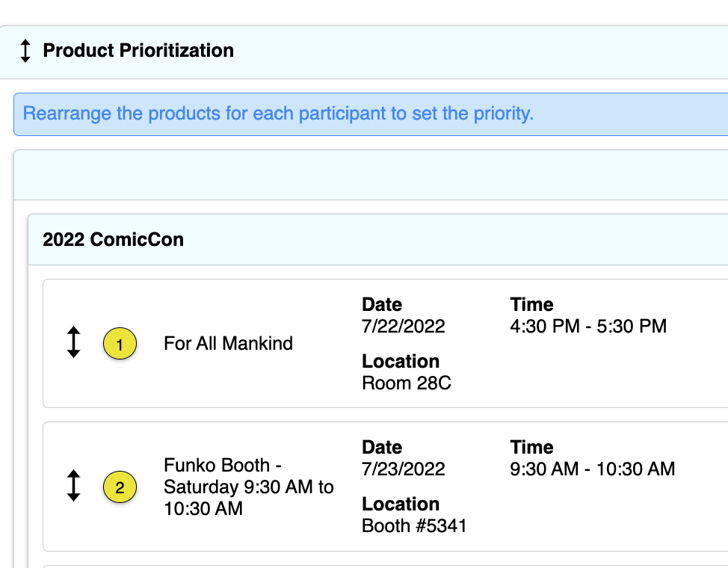Image resolution: width=728 pixels, height=568 pixels.
Task: Click the Product Prioritization reorder arrow icon
Action: [25, 51]
